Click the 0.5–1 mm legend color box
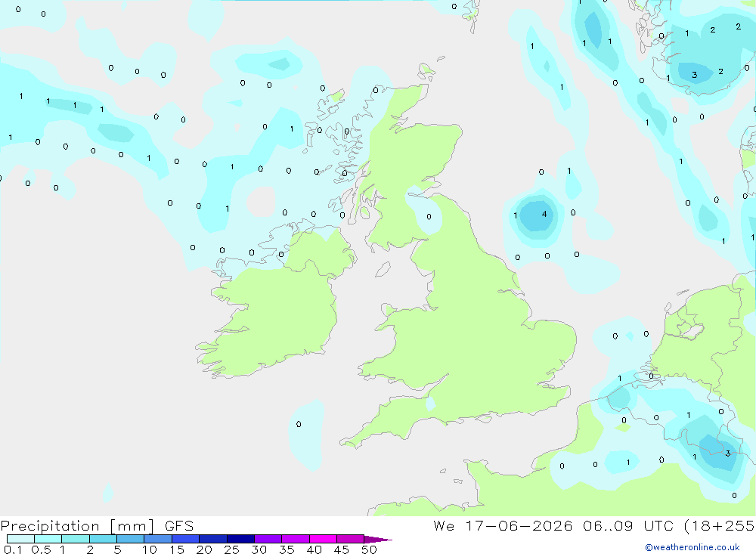Screen dimensions: 756x554 tap(48, 539)
